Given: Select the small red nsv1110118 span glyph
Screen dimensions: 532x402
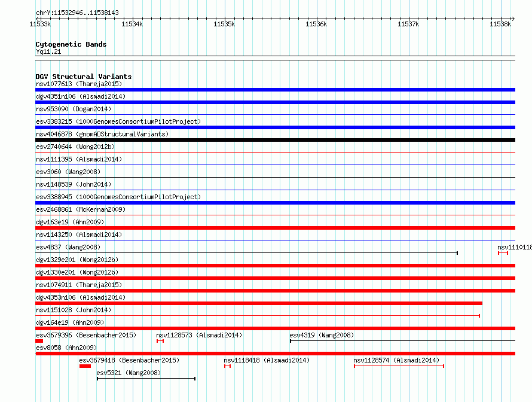Looking at the screenshot, I should [x=503, y=253].
